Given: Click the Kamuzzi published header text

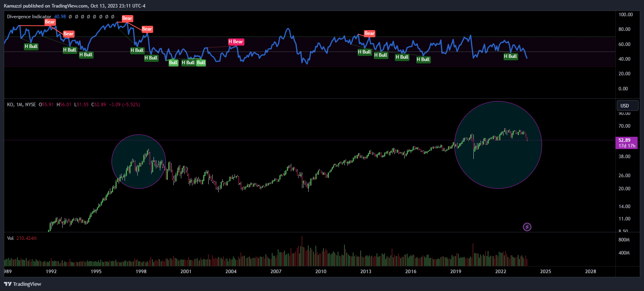Looking at the screenshot, I should click(75, 6).
